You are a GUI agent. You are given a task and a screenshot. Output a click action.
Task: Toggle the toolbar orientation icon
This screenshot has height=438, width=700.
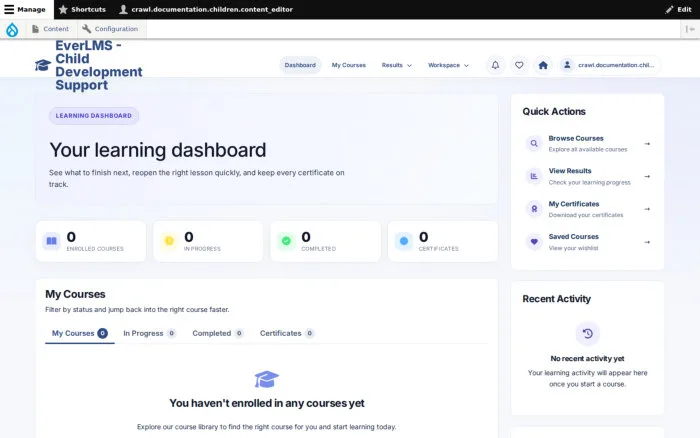690,29
